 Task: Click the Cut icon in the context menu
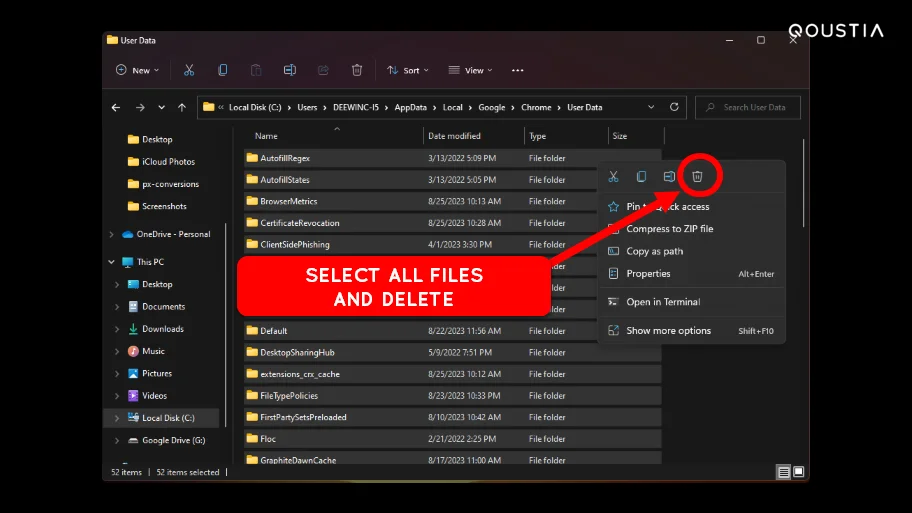click(613, 177)
